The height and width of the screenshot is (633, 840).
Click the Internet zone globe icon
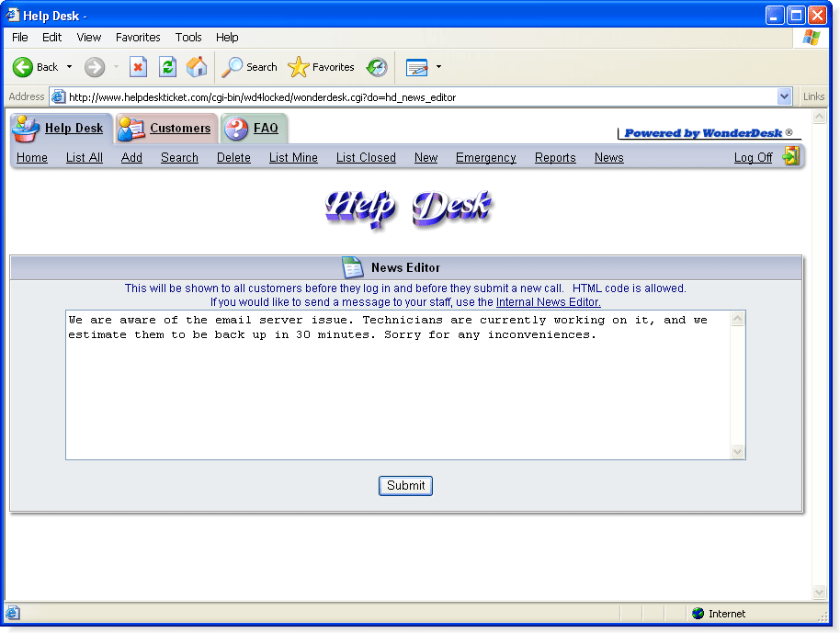tap(698, 613)
